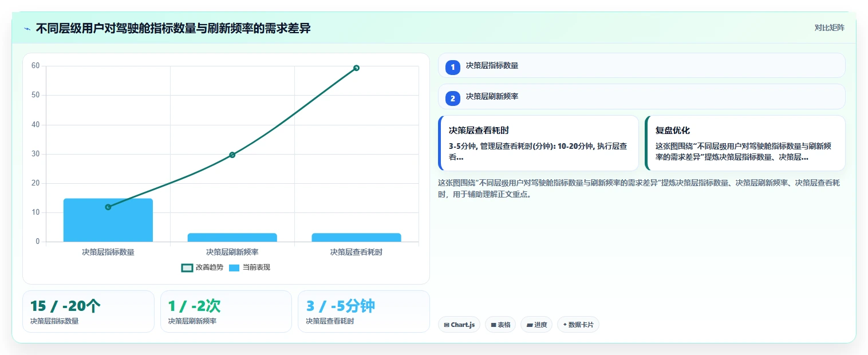Click the Chart.js tag icon

[x=447, y=325]
